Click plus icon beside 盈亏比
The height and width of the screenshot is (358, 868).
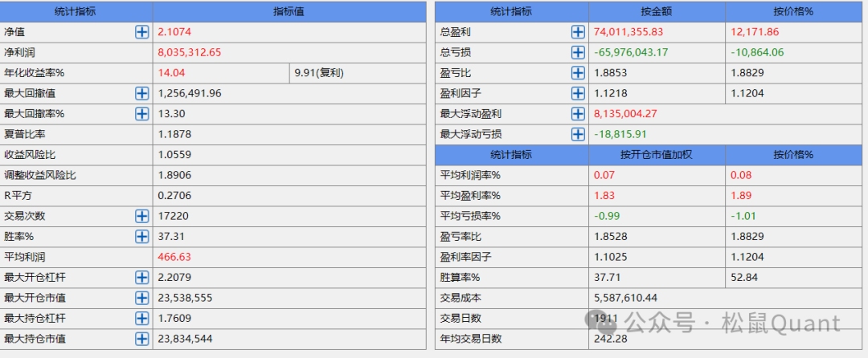577,73
